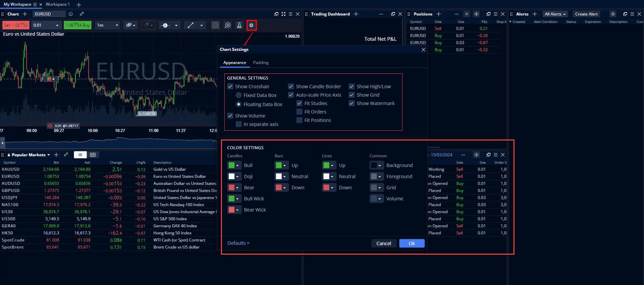Enable Fit Orders checkbox
Screen dimensions: 644x285
click(299, 112)
